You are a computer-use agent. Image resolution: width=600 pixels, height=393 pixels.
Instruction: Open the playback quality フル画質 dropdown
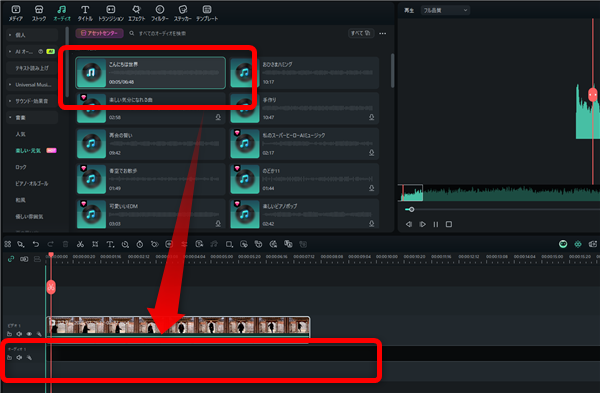click(x=445, y=10)
